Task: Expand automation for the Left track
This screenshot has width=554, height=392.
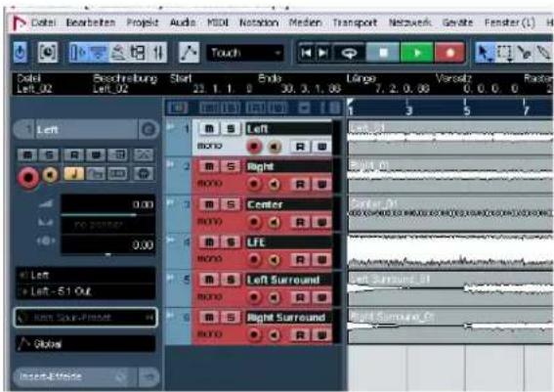Action: (171, 126)
